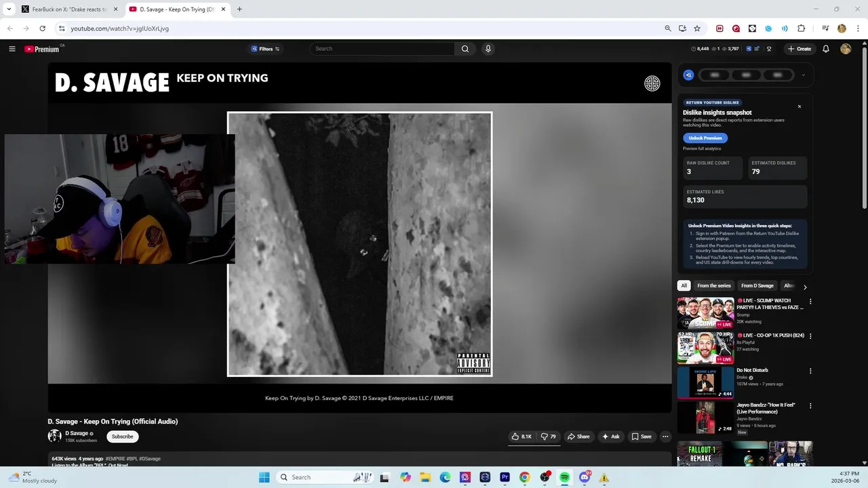Click the taskbar Search box
This screenshot has width=868, height=488.
click(323, 477)
